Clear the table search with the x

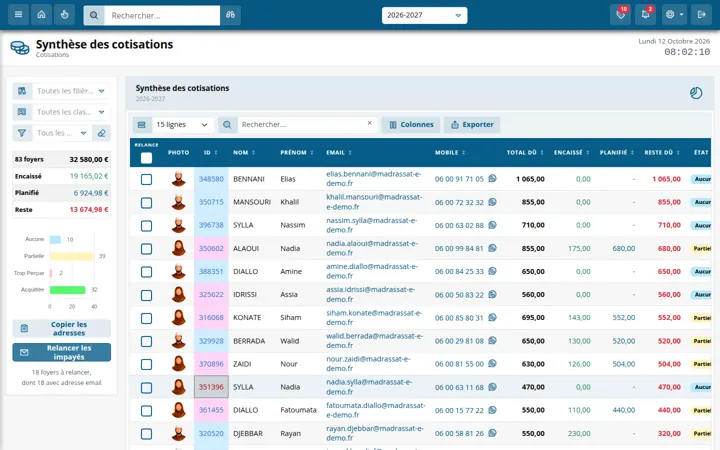tap(370, 123)
